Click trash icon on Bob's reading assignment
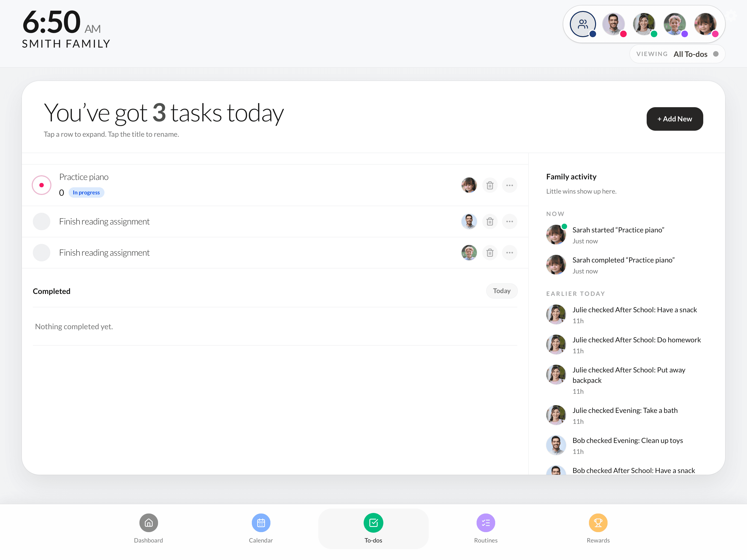 pos(490,221)
